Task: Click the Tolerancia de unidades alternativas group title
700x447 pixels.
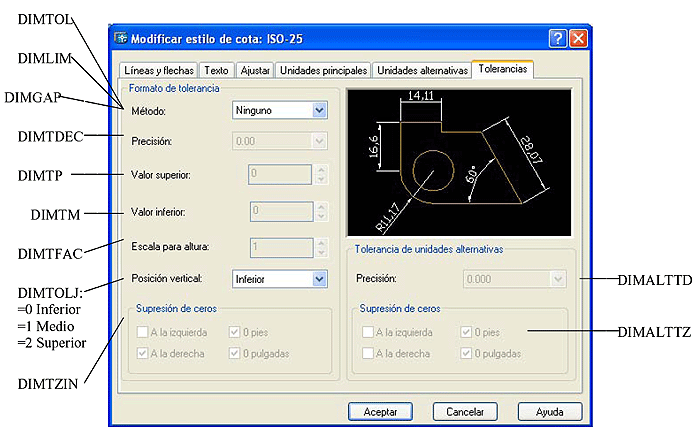Action: pos(429,249)
